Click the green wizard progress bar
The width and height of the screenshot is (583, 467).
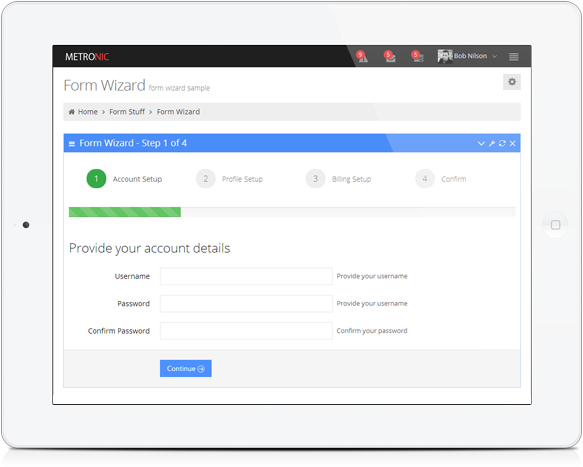(125, 212)
